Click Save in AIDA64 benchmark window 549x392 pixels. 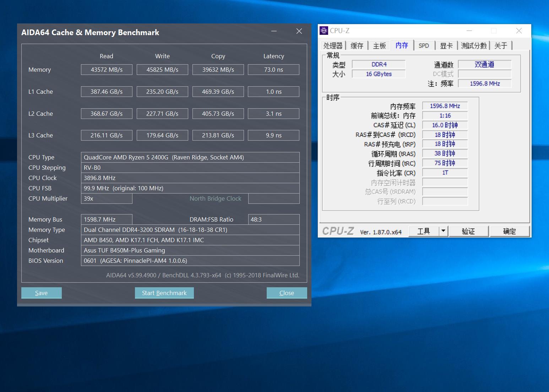[x=41, y=293]
